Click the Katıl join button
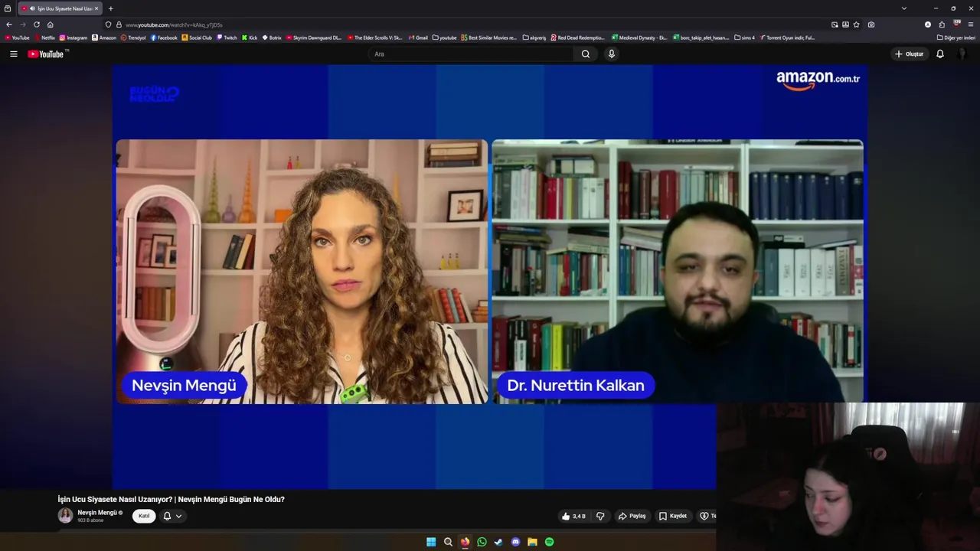The height and width of the screenshot is (551, 980). (144, 516)
